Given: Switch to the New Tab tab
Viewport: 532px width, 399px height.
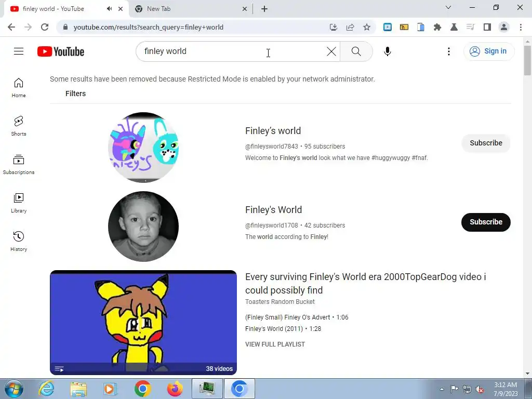Looking at the screenshot, I should [191, 9].
